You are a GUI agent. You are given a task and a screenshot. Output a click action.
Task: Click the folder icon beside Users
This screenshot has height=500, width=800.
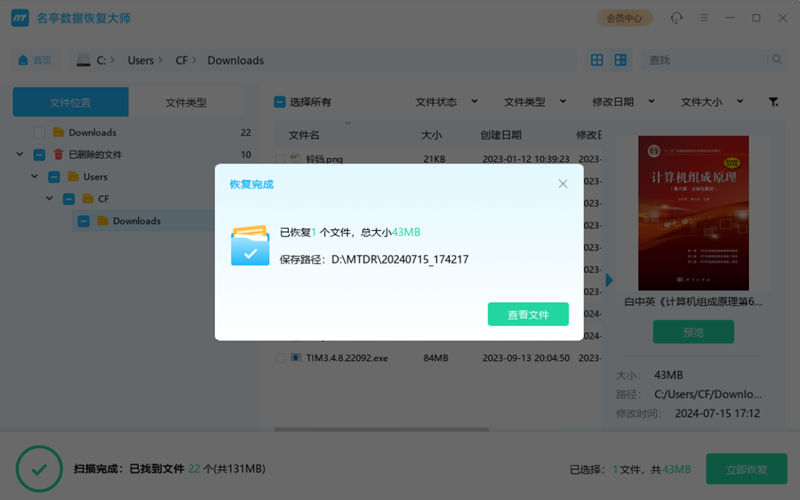tap(73, 177)
